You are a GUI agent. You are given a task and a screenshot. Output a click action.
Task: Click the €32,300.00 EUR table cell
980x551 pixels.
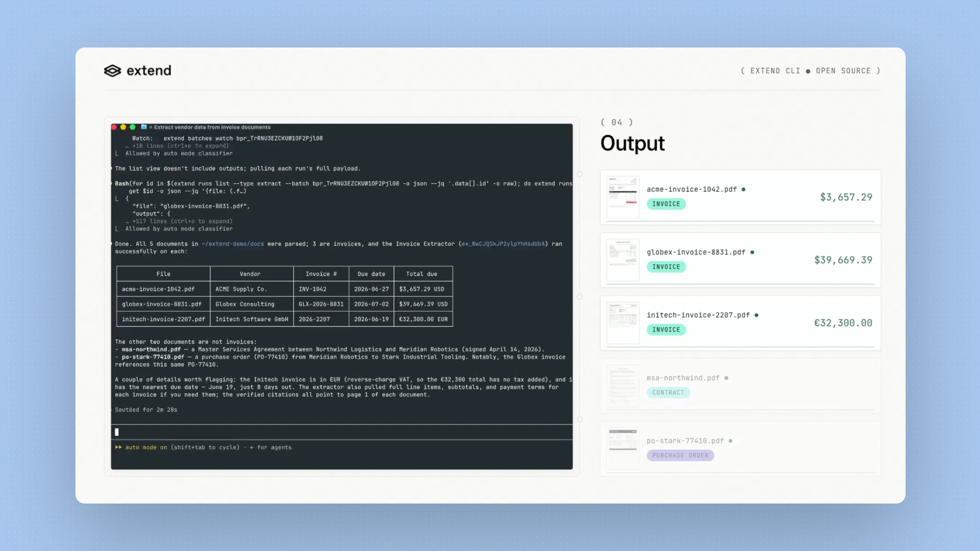[423, 319]
